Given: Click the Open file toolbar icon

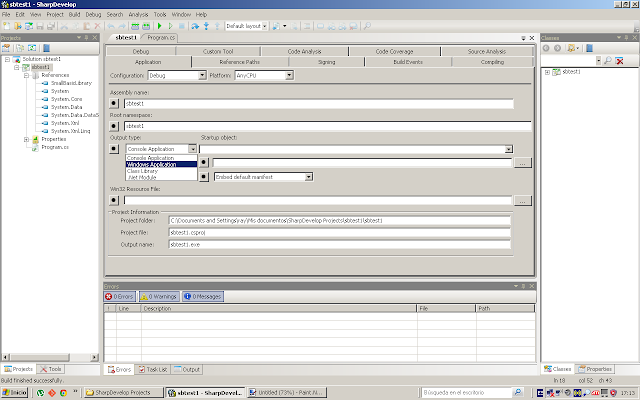Looking at the screenshot, I should tap(18, 26).
